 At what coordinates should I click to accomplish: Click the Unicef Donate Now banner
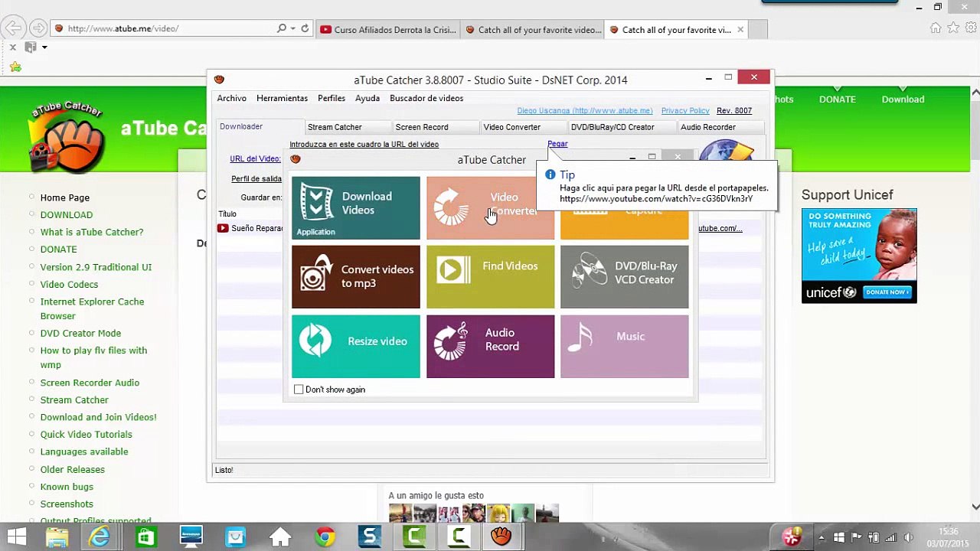tap(859, 256)
